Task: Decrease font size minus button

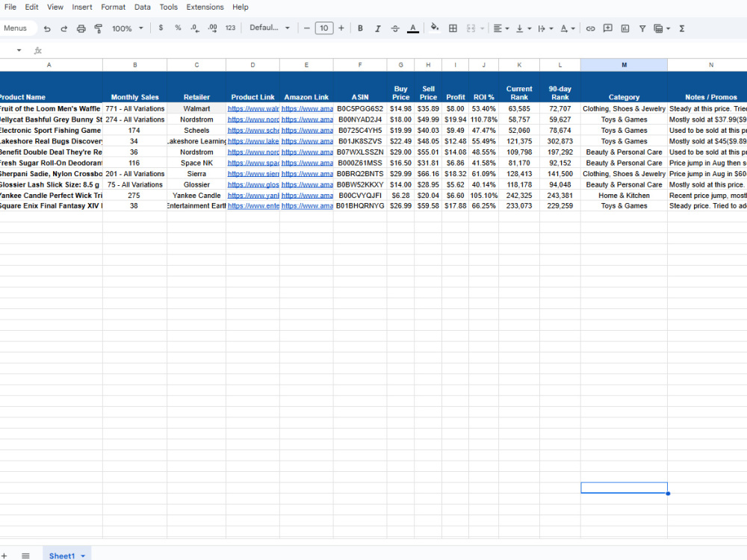Action: point(306,28)
